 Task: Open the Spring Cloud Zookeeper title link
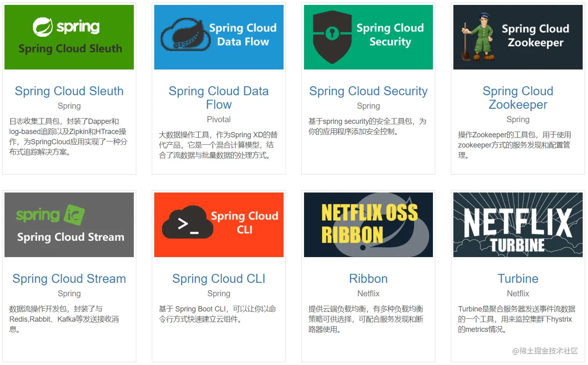(x=518, y=98)
